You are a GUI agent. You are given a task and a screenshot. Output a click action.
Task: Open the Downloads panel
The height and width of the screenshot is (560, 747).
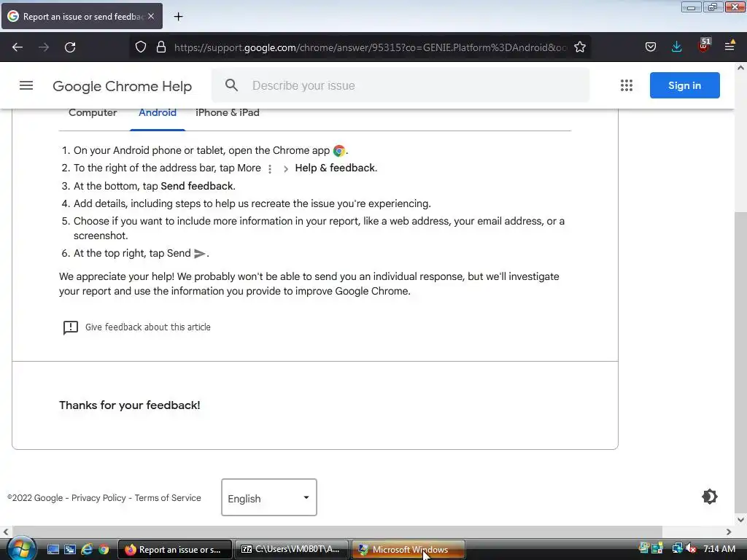[676, 47]
